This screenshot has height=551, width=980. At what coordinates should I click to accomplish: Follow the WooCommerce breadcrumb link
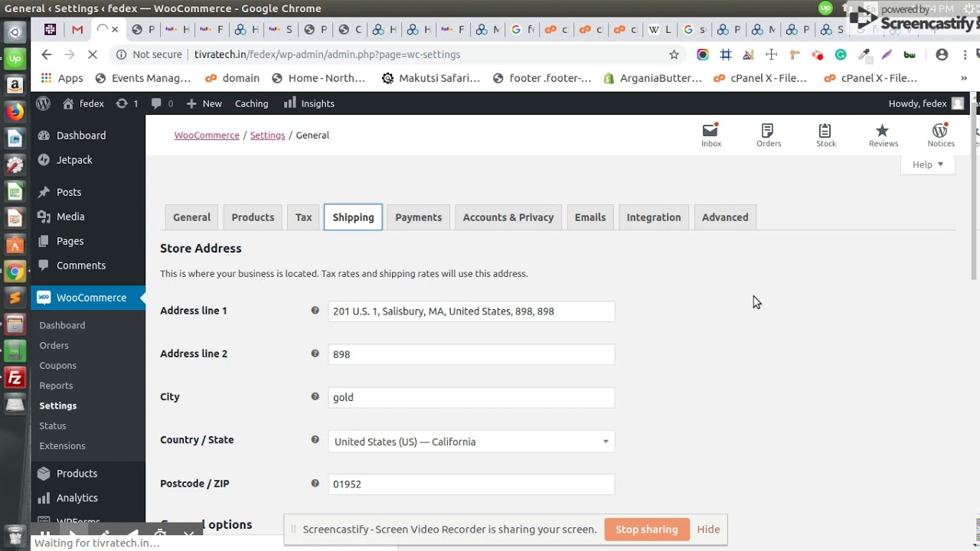coord(207,135)
